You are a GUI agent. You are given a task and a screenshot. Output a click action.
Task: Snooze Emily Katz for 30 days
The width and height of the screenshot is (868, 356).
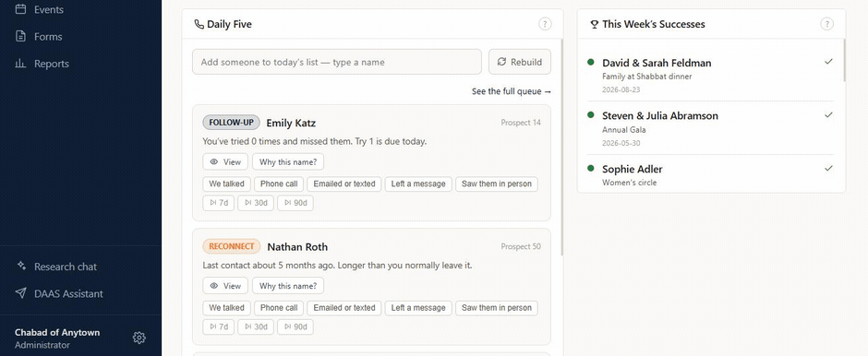256,203
